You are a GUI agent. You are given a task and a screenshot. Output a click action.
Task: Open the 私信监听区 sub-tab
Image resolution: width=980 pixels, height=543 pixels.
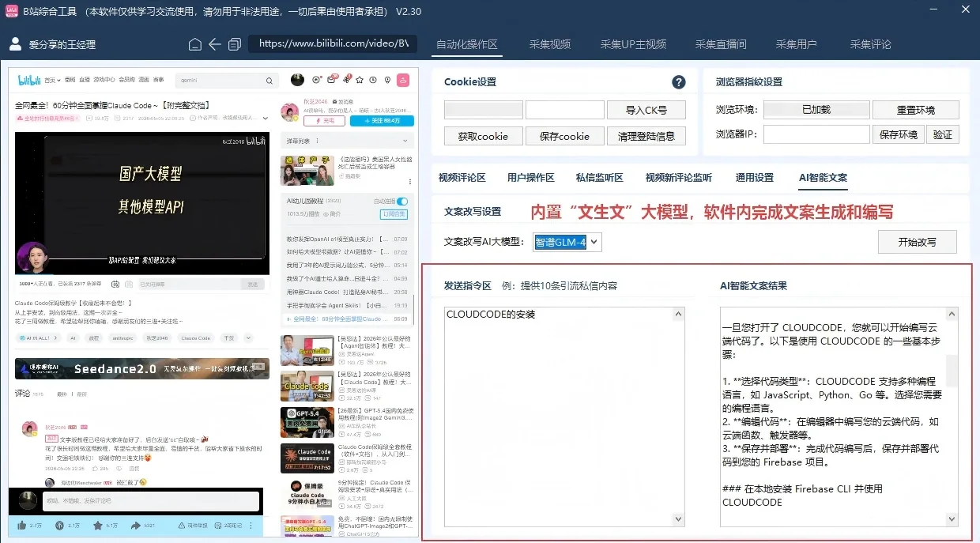[599, 178]
